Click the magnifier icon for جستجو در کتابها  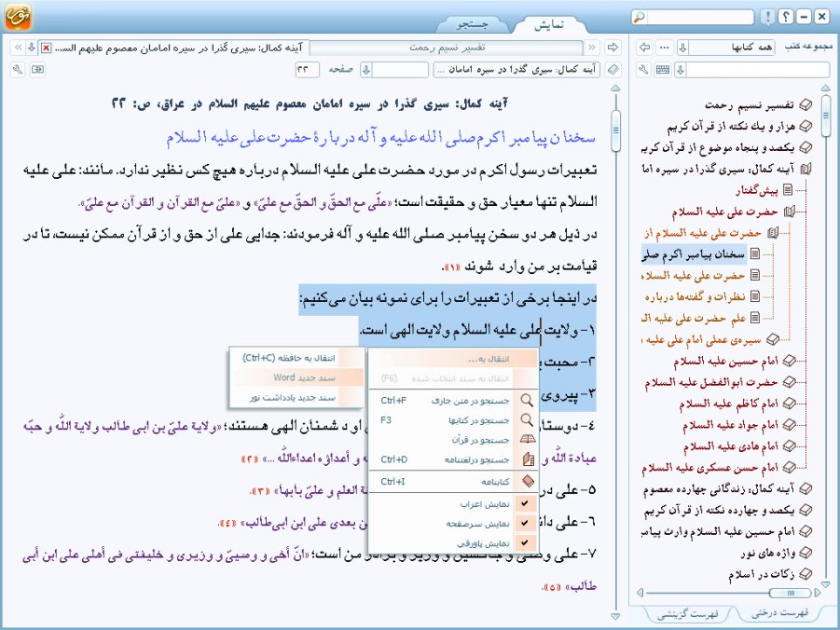[x=527, y=420]
